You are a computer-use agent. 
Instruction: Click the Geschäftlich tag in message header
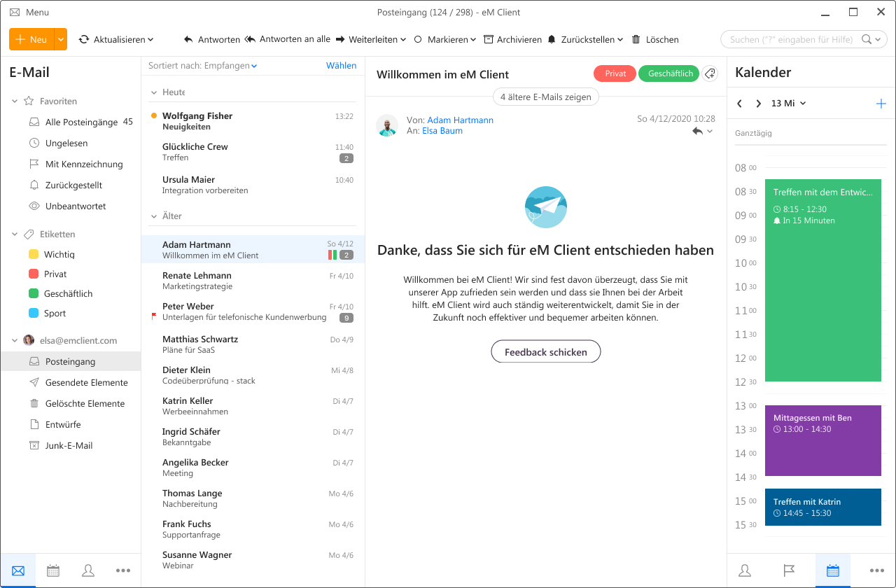tap(669, 73)
